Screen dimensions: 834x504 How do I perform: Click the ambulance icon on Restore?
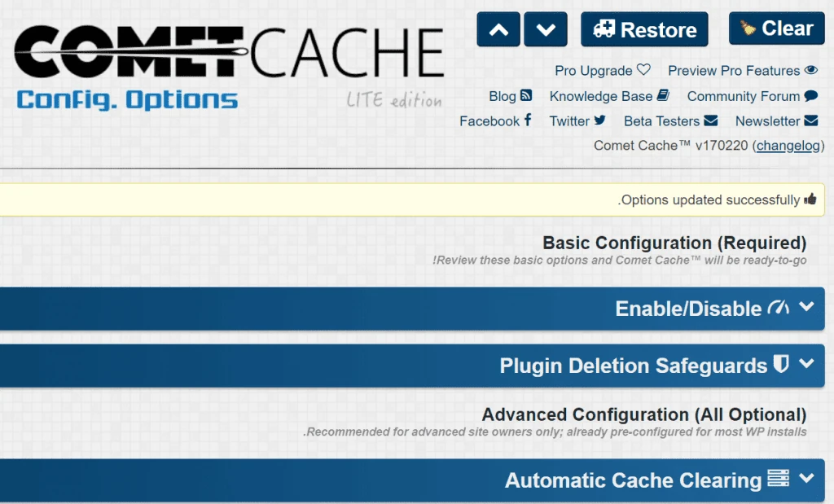pyautogui.click(x=604, y=28)
